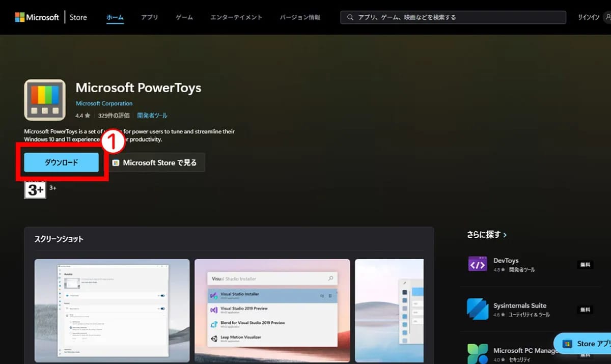This screenshot has width=611, height=364.
Task: Open the Microsoft PC Manager icon
Action: click(478, 353)
